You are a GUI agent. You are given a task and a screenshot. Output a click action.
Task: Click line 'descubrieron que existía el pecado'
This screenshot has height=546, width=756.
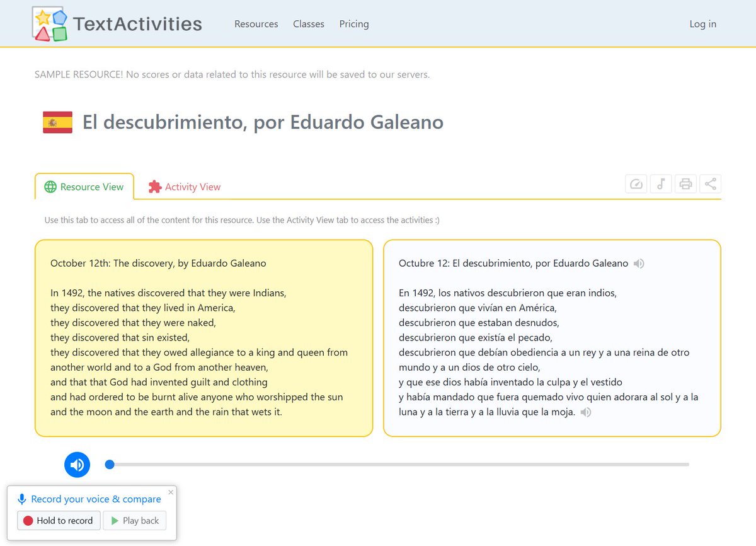pyautogui.click(x=476, y=337)
